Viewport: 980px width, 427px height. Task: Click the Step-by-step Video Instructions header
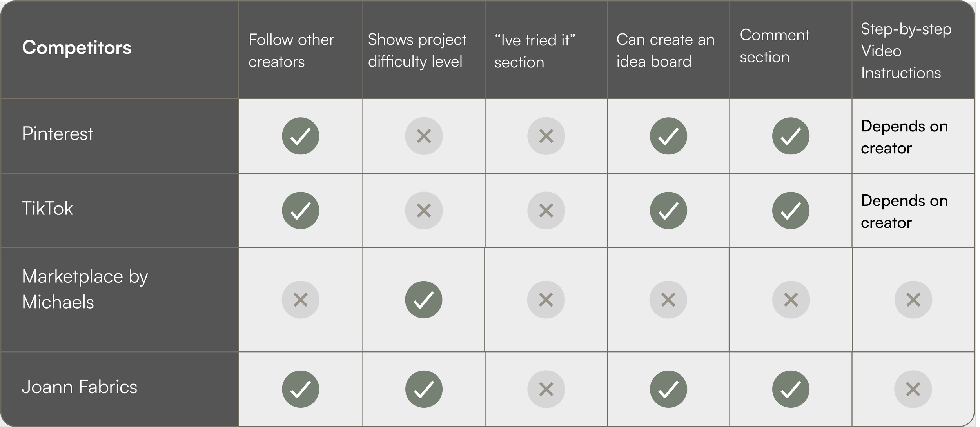tap(906, 51)
